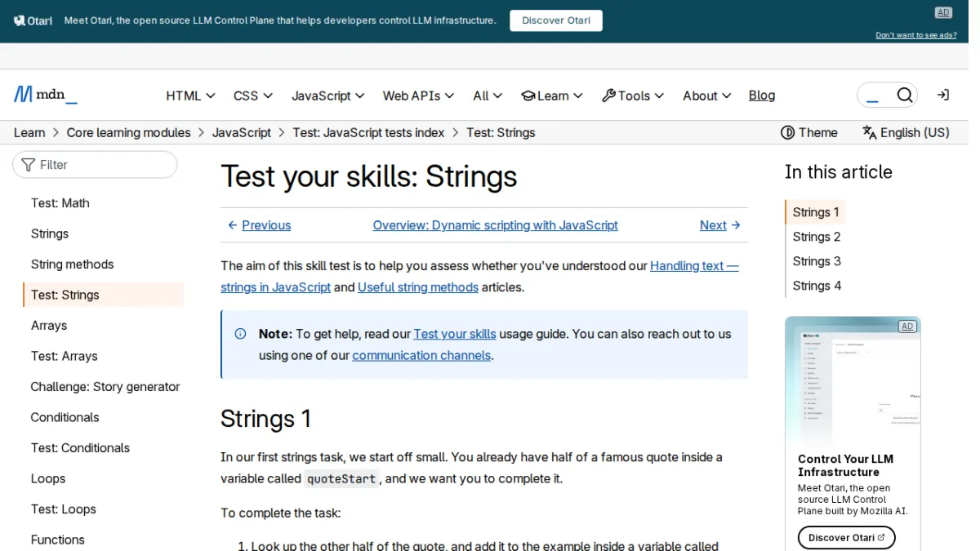Viewport: 980px width, 551px height.
Task: Click the Discover Otari banner button
Action: point(556,20)
